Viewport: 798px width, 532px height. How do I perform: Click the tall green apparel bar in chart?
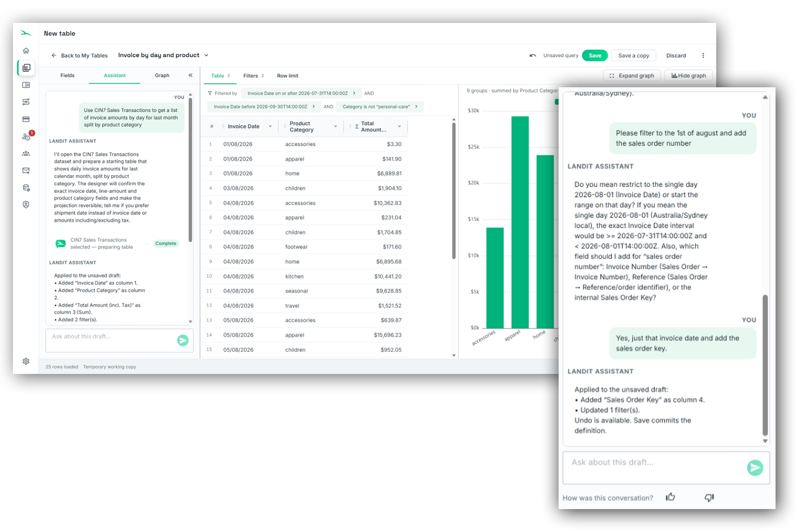(520, 222)
